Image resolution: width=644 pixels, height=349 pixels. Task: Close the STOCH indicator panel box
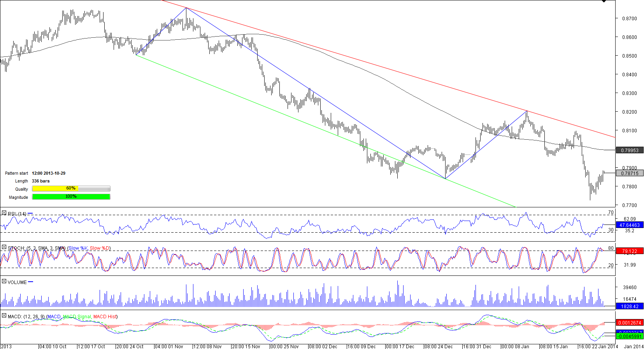(4, 247)
